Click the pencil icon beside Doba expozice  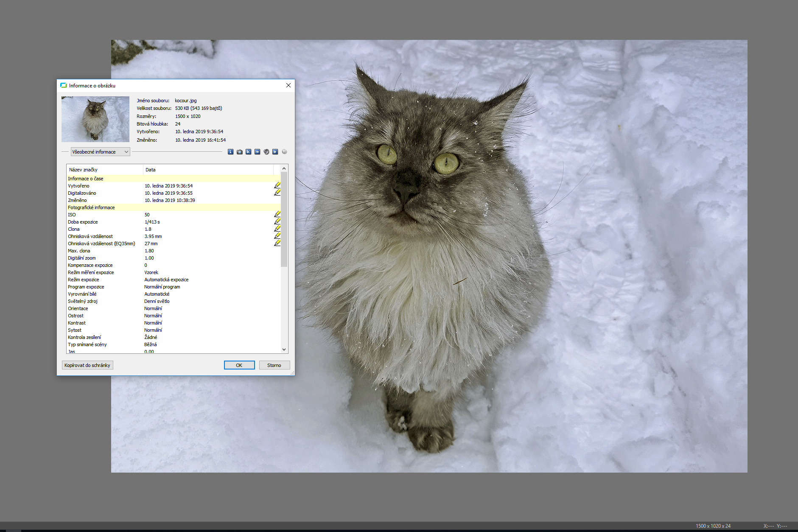[x=277, y=221]
